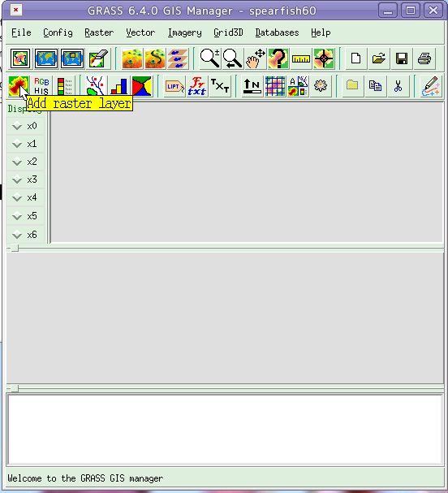Add a grid overlay layer
This screenshot has width=448, height=493.
(275, 85)
